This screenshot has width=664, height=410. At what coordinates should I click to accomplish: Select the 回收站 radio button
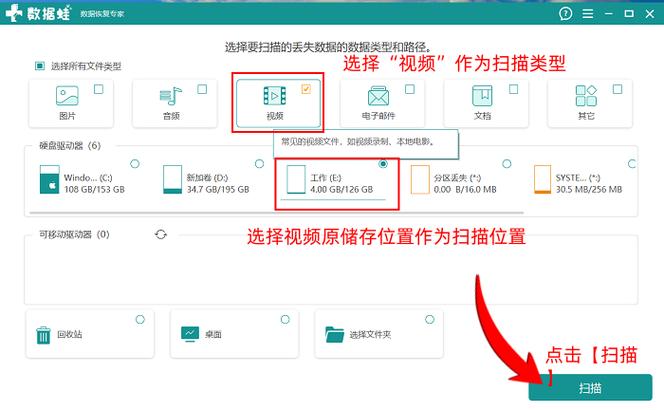click(140, 320)
